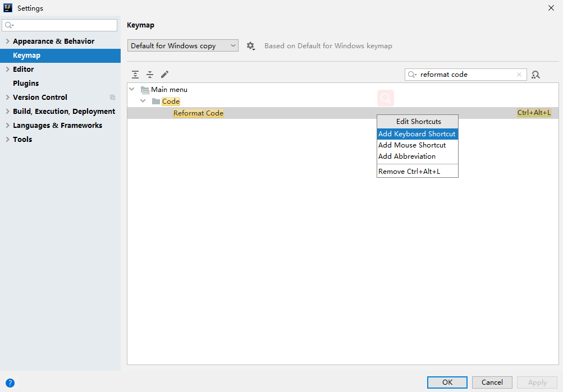Click Build, Execution, Deployment label
Screen dimensions: 563x392
pyautogui.click(x=64, y=111)
